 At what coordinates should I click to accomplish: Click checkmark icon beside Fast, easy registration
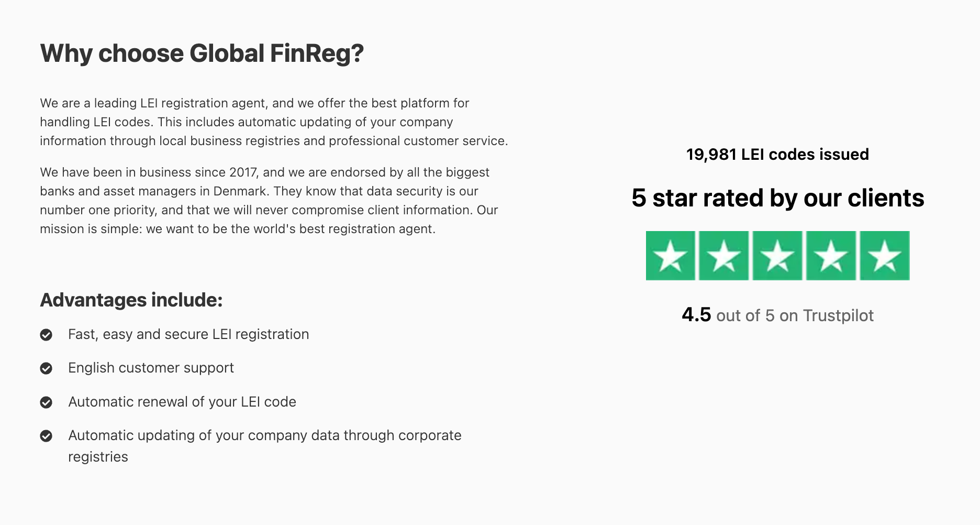46,335
